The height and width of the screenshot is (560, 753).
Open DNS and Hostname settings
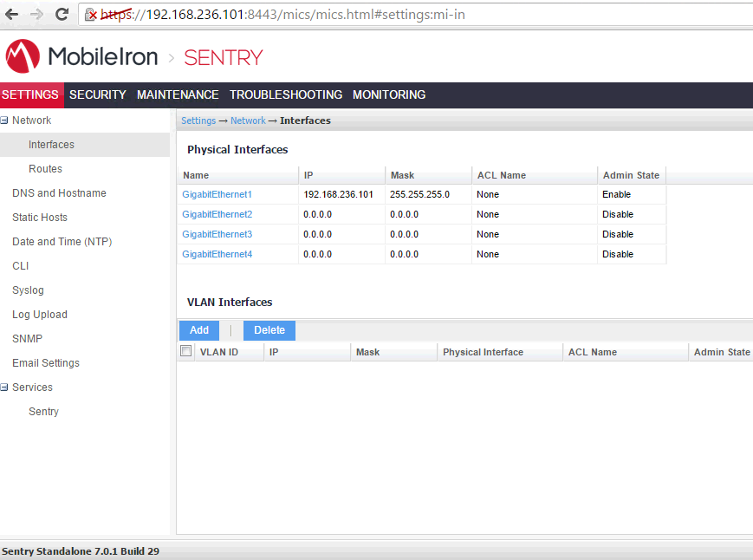tap(59, 193)
